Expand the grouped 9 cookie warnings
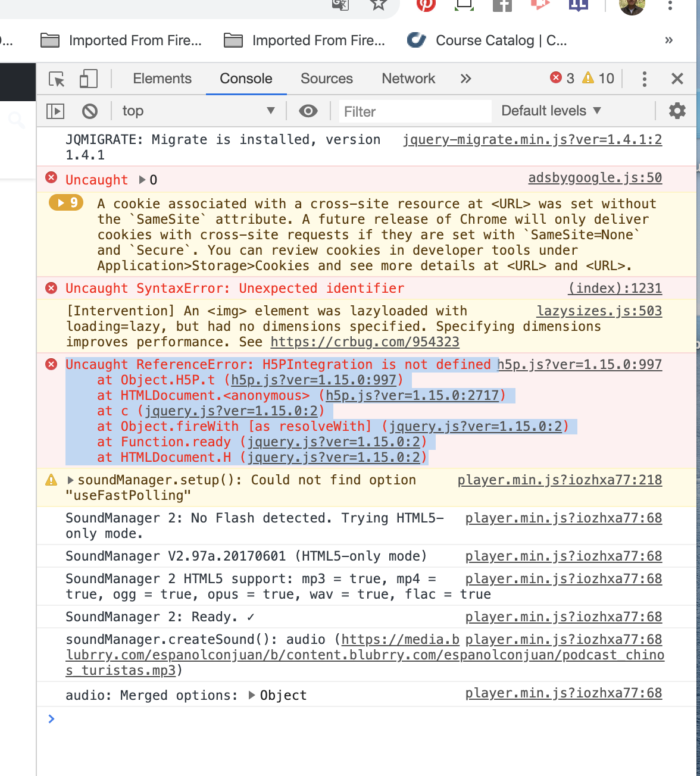Screen dimensions: 700x776 (66, 203)
